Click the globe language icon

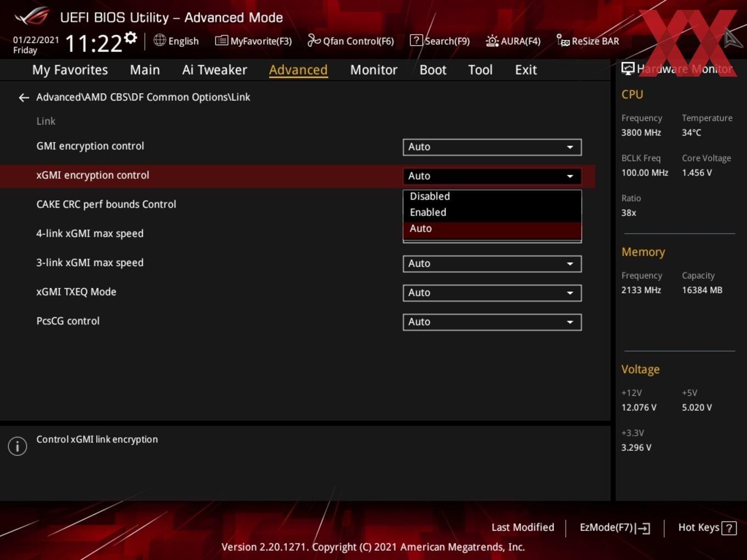coord(159,40)
